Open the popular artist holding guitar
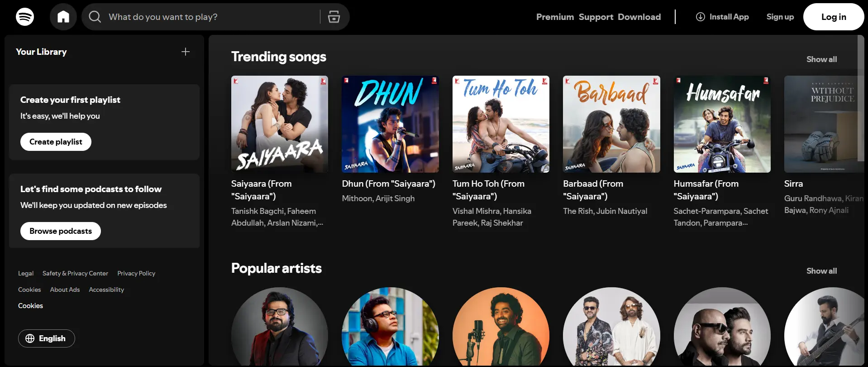The height and width of the screenshot is (367, 868). (x=824, y=326)
